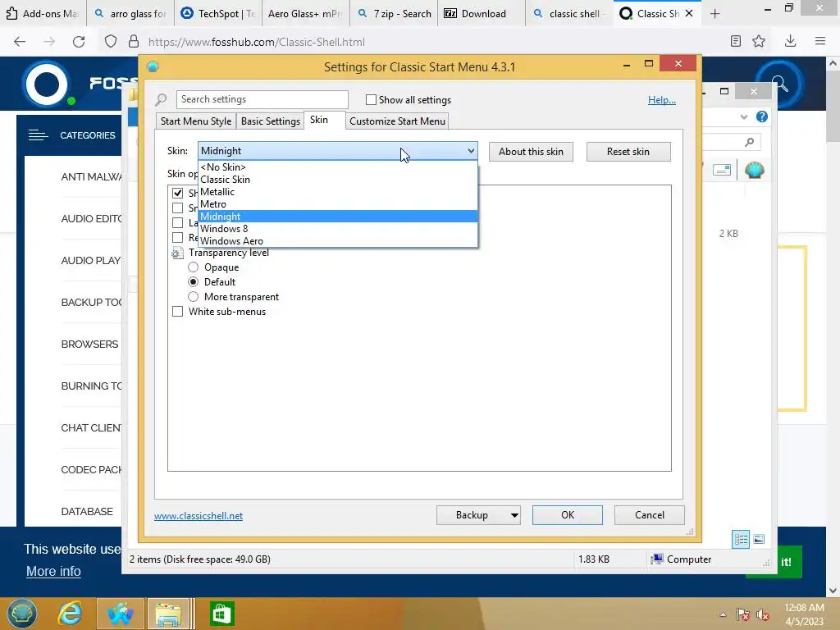Screen dimensions: 840x630
Task: Open the File Explorer taskbar icon
Action: click(168, 614)
